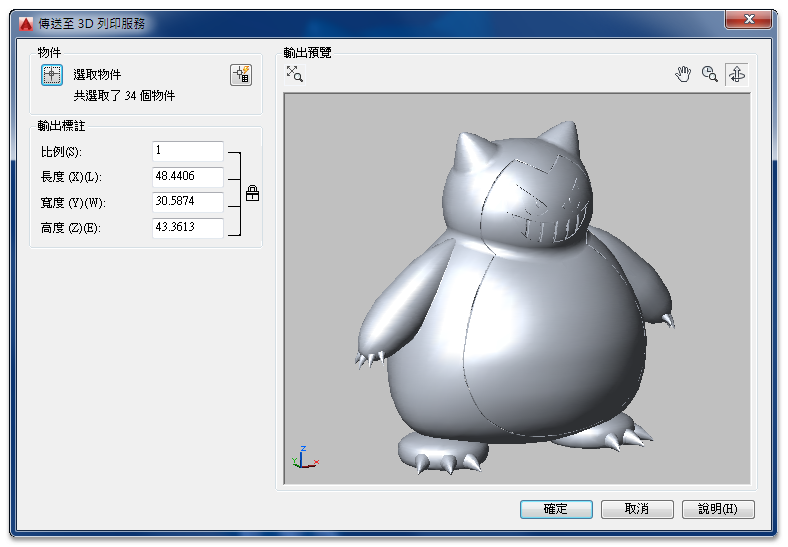Viewport: 788px width, 547px height.
Task: Click the 比例(S) scale input field
Action: click(188, 151)
